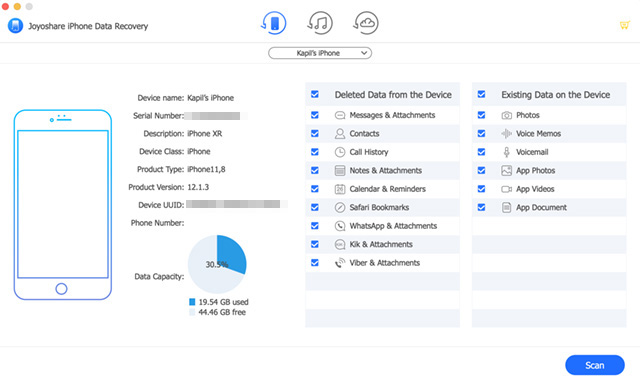Select Recover from iDevice mode icon

pos(274,23)
